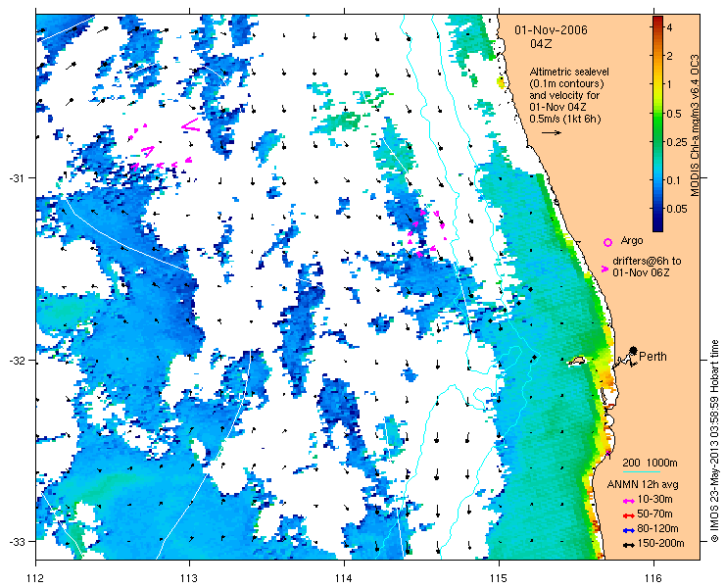The width and height of the screenshot is (725, 588).
Task: Click the colorbar tick label 0.25
Action: tap(676, 142)
